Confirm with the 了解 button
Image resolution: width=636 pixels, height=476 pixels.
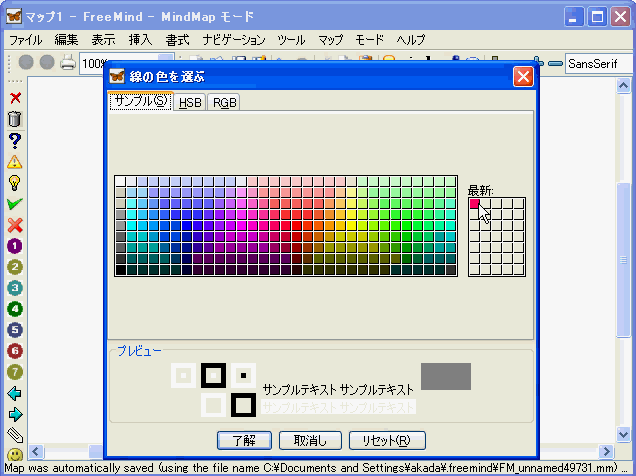tap(244, 440)
